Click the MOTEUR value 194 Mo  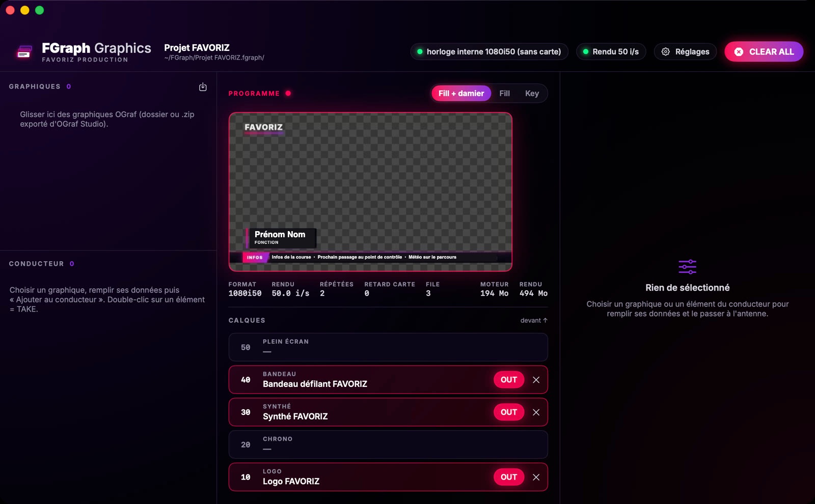pyautogui.click(x=494, y=293)
